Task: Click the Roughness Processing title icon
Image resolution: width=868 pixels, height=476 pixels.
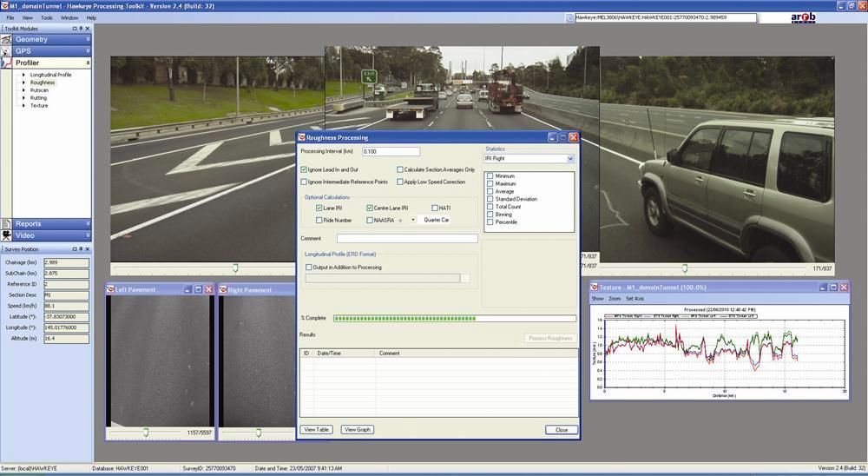Action: (302, 137)
